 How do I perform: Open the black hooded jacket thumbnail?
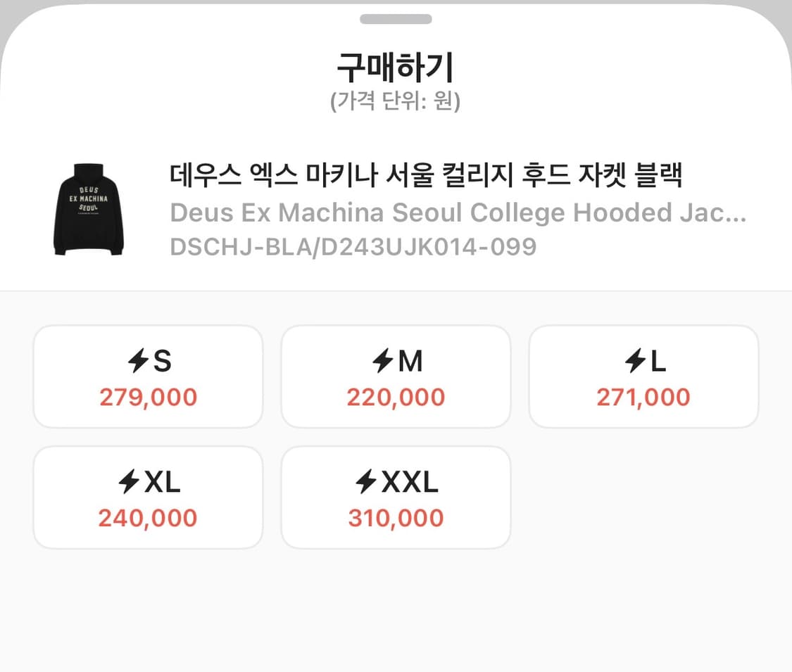click(x=89, y=209)
